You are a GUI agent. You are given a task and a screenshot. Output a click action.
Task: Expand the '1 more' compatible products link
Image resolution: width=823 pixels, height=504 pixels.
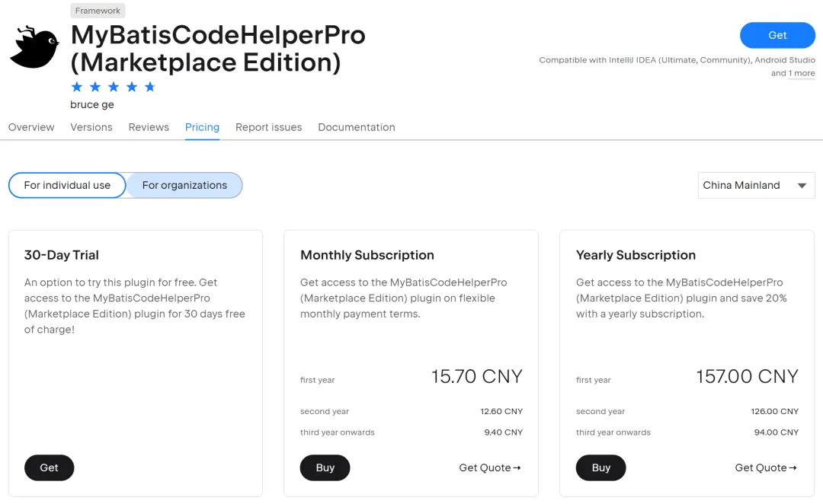(x=802, y=73)
